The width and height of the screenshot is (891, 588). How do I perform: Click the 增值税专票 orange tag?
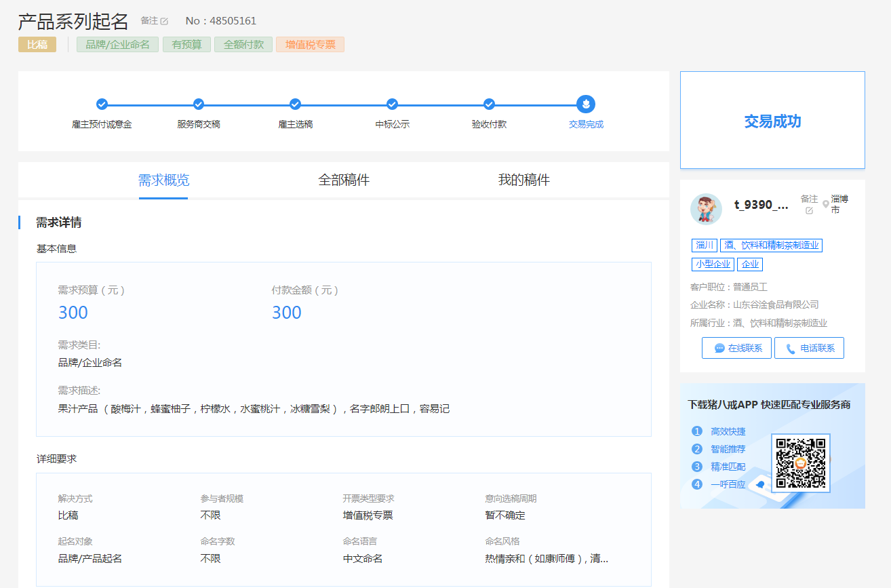pos(310,45)
